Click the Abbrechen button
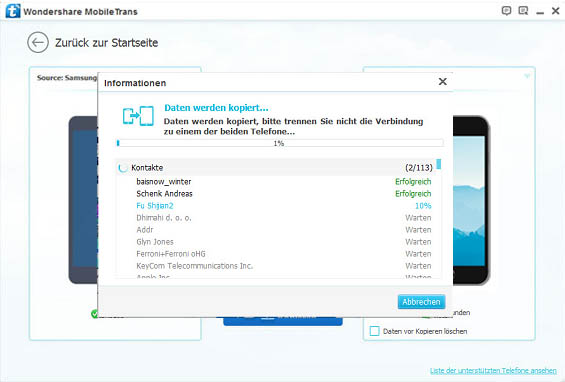The height and width of the screenshot is (382, 565). 421,302
